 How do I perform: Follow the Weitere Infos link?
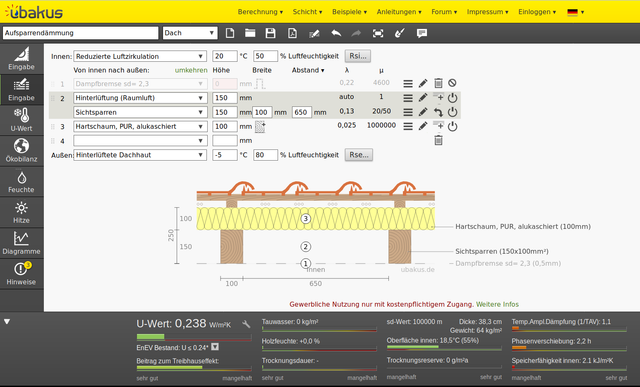[x=497, y=305]
